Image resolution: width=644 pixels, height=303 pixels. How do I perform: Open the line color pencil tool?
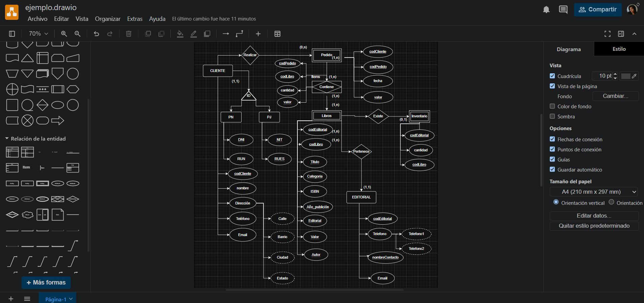coord(193,34)
